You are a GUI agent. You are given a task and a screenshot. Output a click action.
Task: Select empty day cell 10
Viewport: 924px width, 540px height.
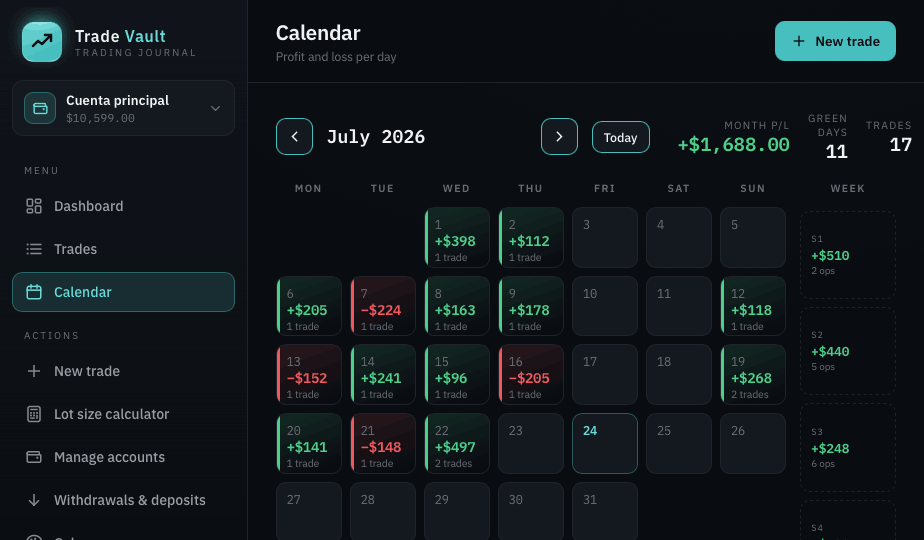click(x=605, y=307)
